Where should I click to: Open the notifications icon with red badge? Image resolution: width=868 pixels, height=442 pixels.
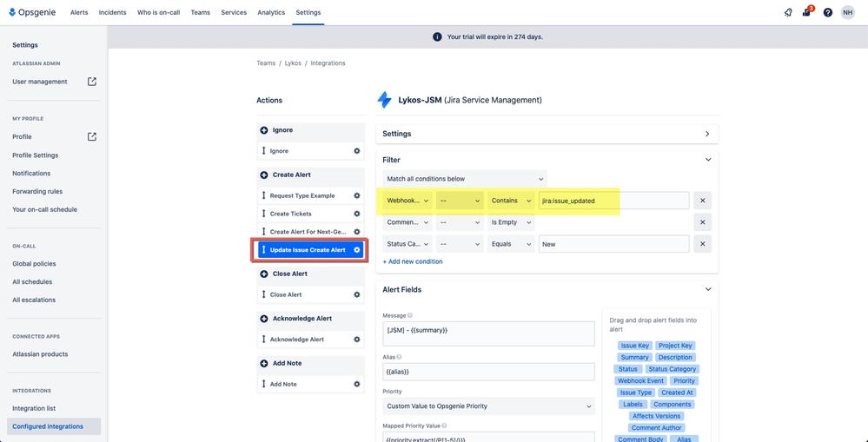[x=807, y=11]
